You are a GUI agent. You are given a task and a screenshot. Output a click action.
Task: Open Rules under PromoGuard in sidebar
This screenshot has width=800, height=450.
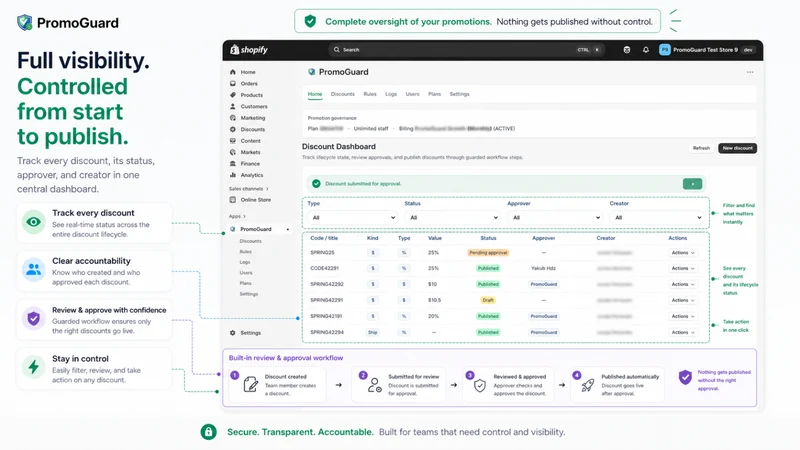245,252
